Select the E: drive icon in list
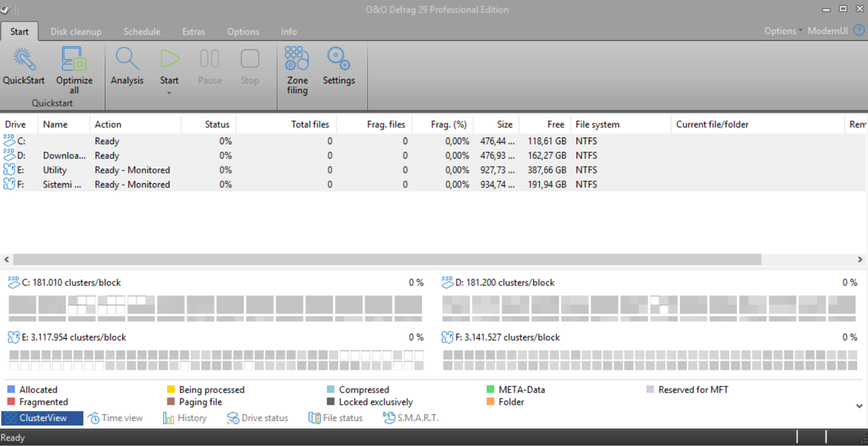 coord(9,169)
